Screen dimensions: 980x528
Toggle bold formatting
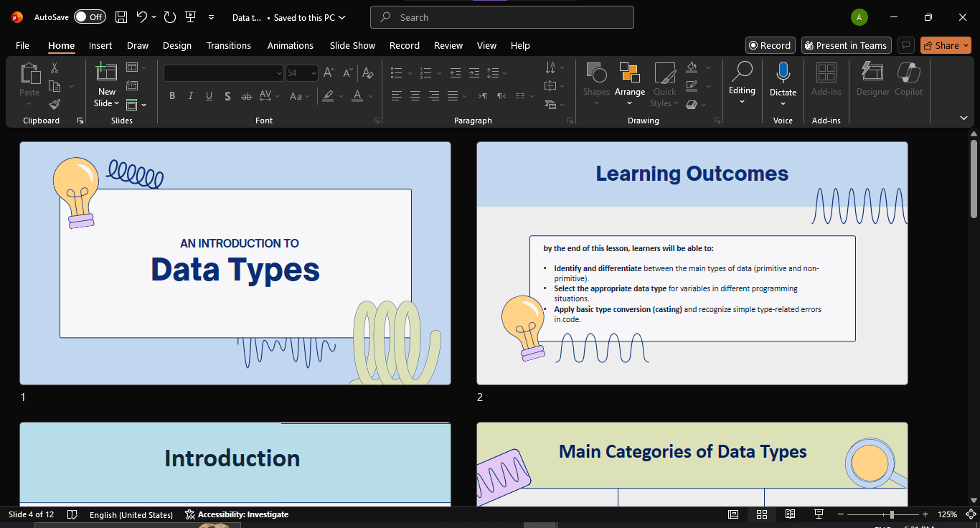tap(171, 95)
